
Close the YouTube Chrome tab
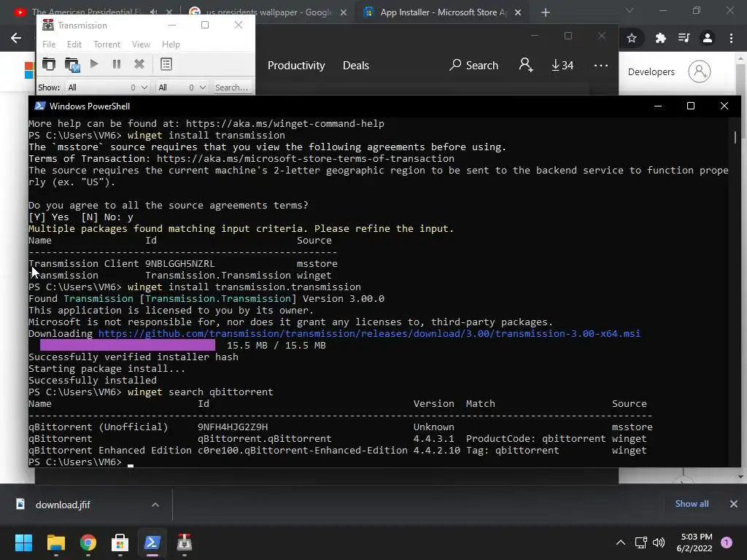point(169,12)
